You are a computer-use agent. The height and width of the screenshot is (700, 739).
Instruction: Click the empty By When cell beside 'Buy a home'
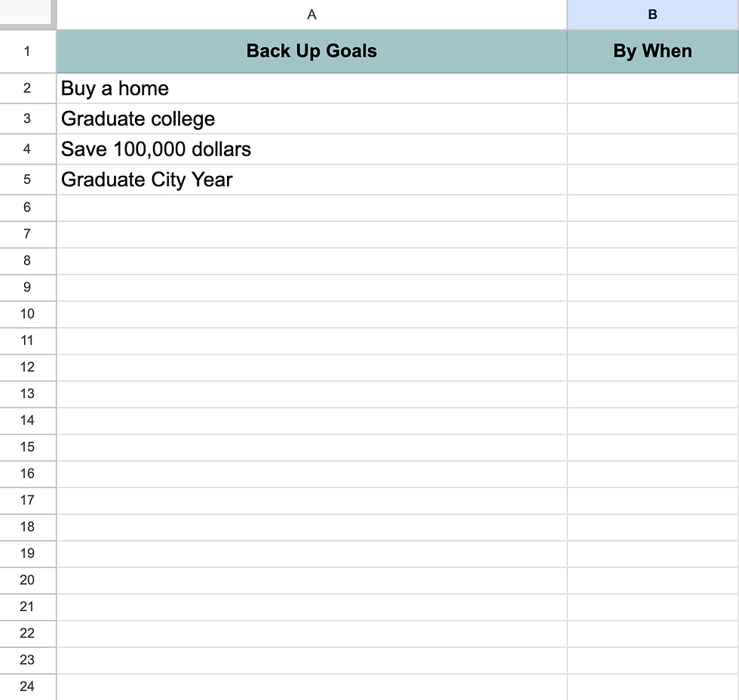click(x=653, y=88)
